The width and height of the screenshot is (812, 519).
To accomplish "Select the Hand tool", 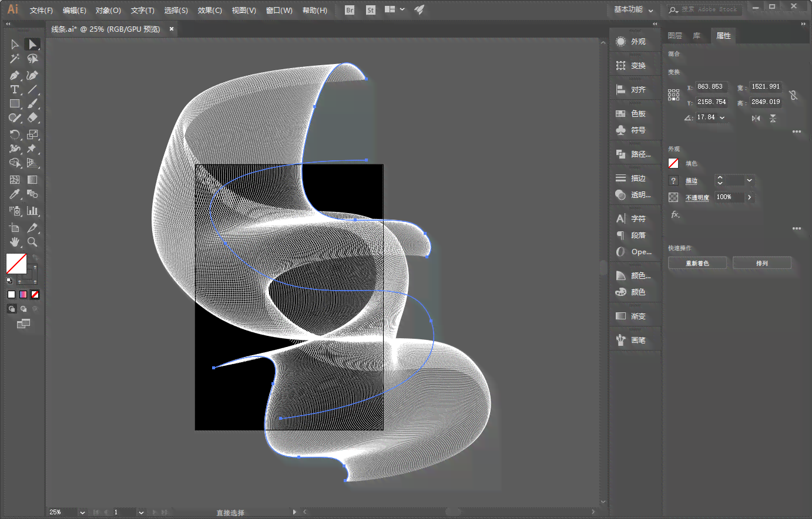I will (15, 241).
